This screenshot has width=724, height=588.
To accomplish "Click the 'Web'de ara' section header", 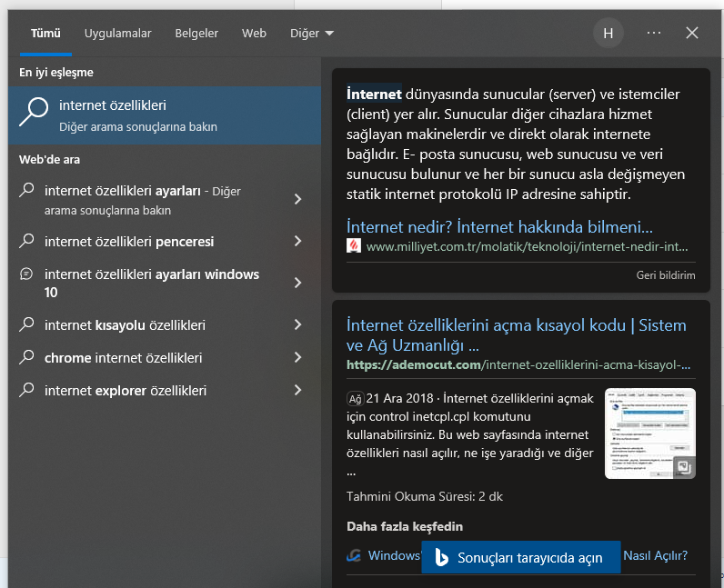I will tap(49, 160).
